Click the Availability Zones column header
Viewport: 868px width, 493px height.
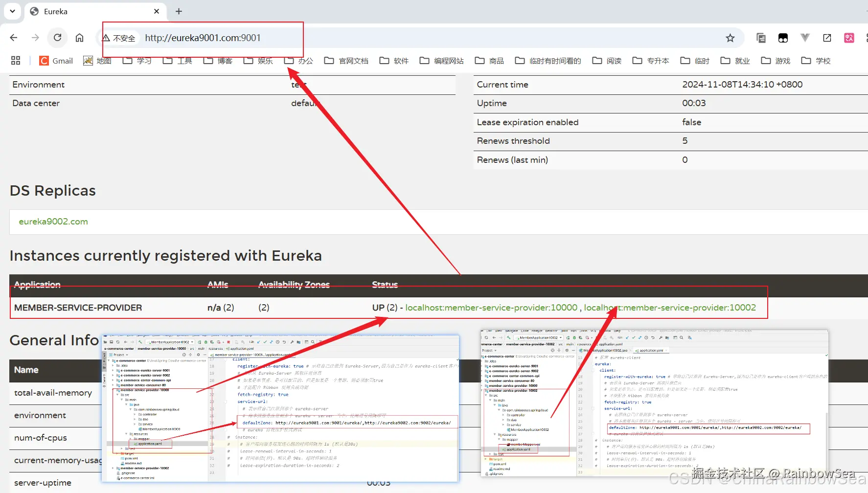coord(294,285)
